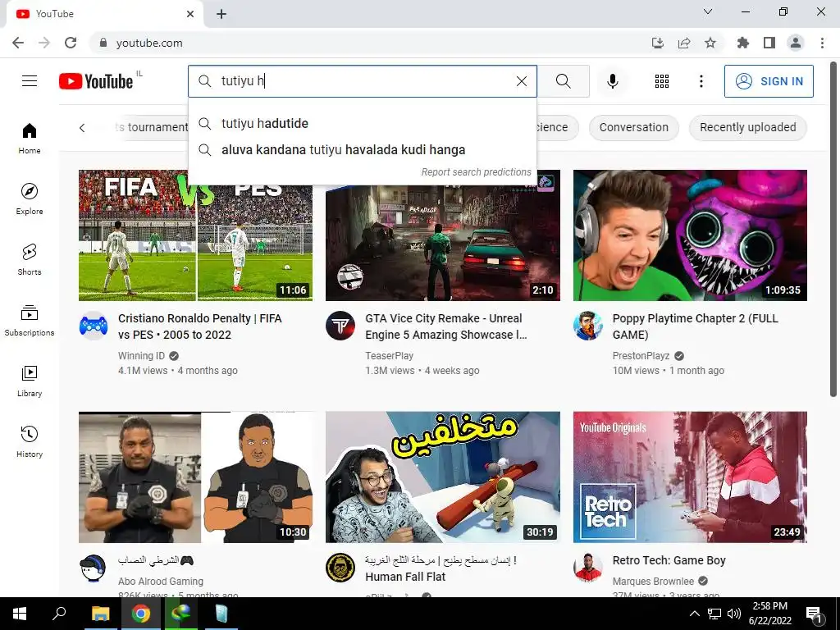Open the FIFA vs PES video thumbnail
This screenshot has width=840, height=630.
click(195, 235)
